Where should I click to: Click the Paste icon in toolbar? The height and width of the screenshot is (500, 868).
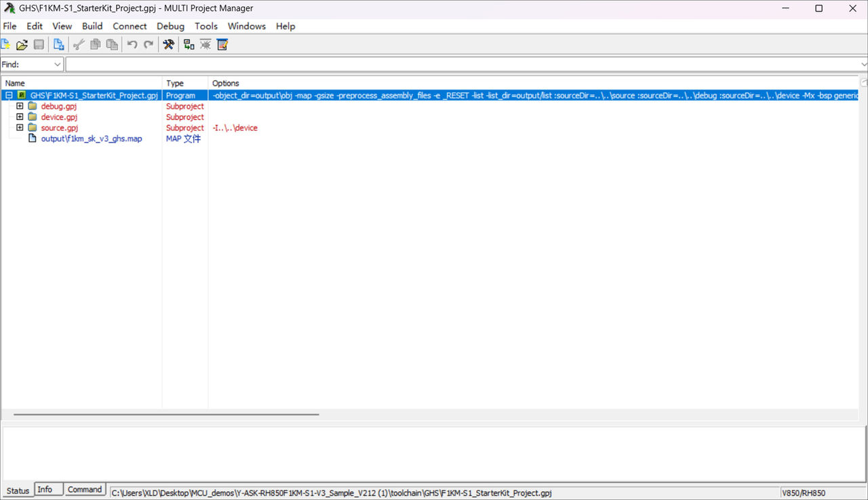click(112, 45)
